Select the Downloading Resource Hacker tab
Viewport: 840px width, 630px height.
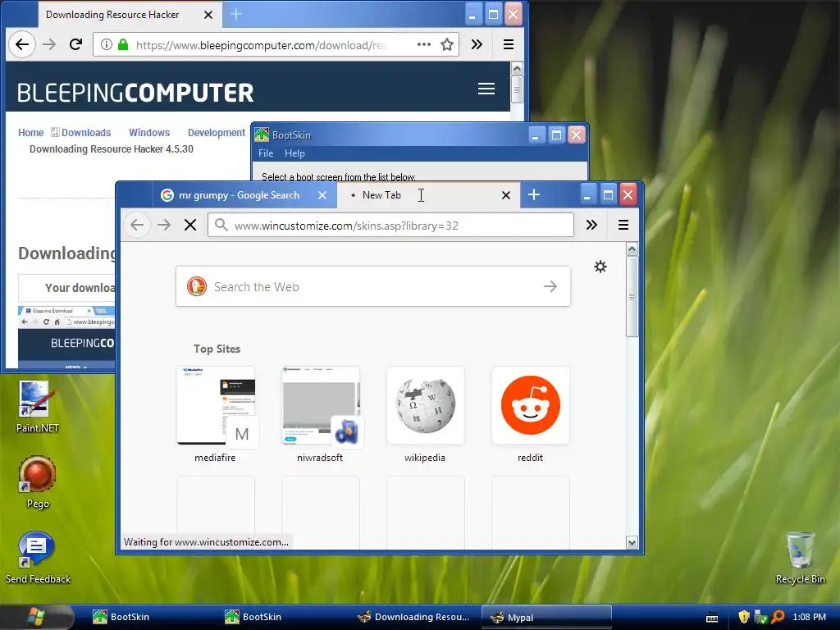(x=130, y=15)
